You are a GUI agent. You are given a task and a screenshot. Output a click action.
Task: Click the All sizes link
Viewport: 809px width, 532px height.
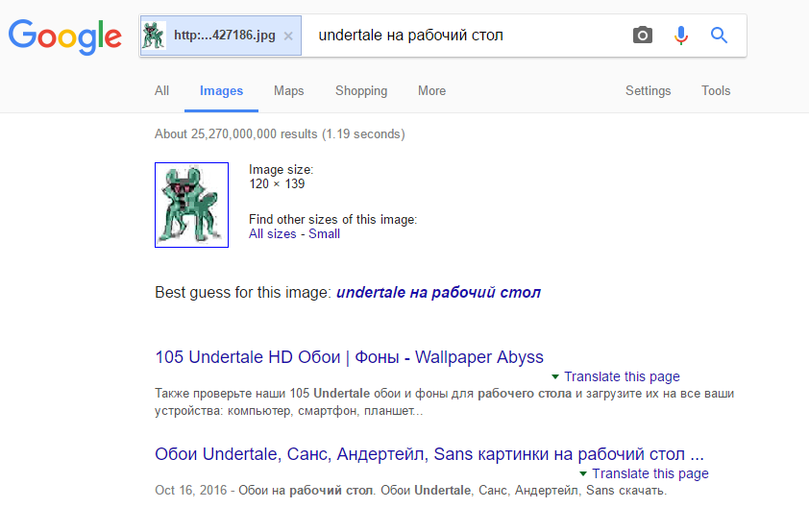273,234
